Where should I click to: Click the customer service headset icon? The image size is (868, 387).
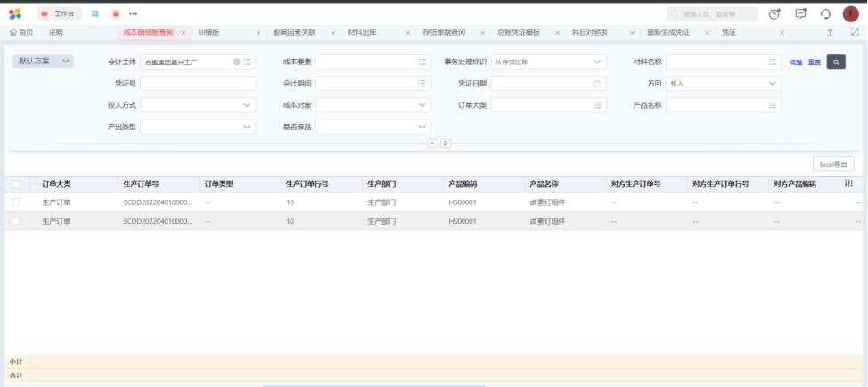[826, 14]
